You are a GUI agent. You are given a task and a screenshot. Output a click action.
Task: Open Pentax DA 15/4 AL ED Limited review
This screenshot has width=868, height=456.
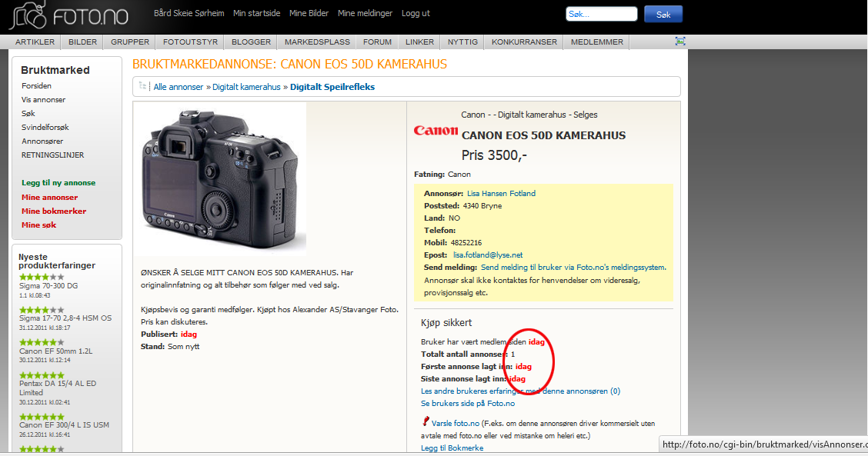coord(58,388)
